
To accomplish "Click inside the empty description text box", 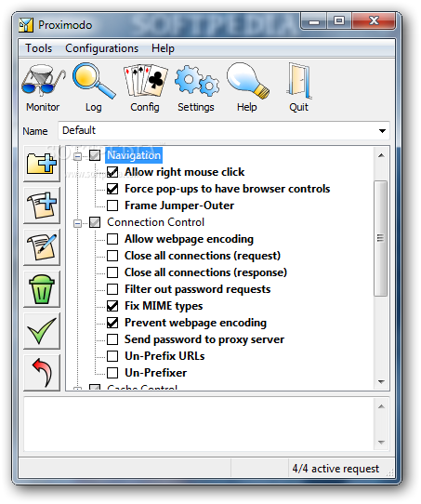I will [199, 424].
